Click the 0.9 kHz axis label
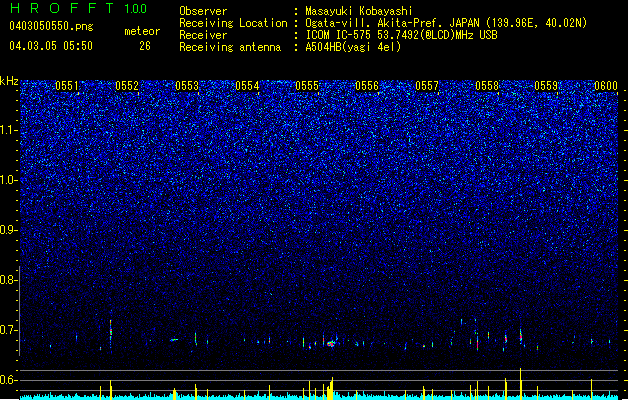This screenshot has height=400, width=629. click(x=8, y=230)
